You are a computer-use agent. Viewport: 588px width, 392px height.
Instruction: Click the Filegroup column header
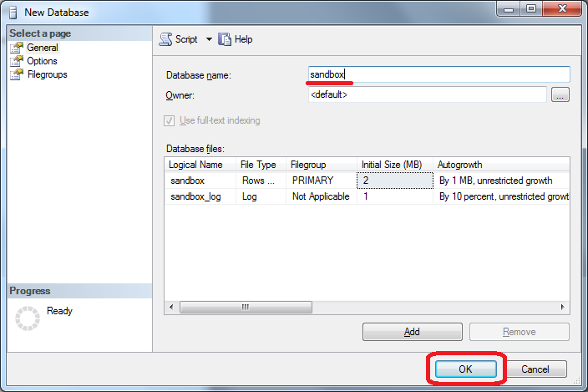(x=322, y=165)
